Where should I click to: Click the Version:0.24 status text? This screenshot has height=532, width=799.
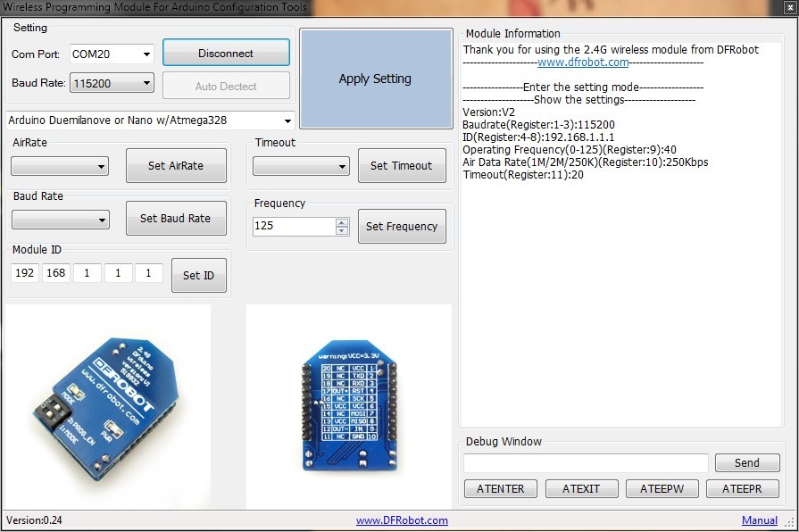click(34, 520)
